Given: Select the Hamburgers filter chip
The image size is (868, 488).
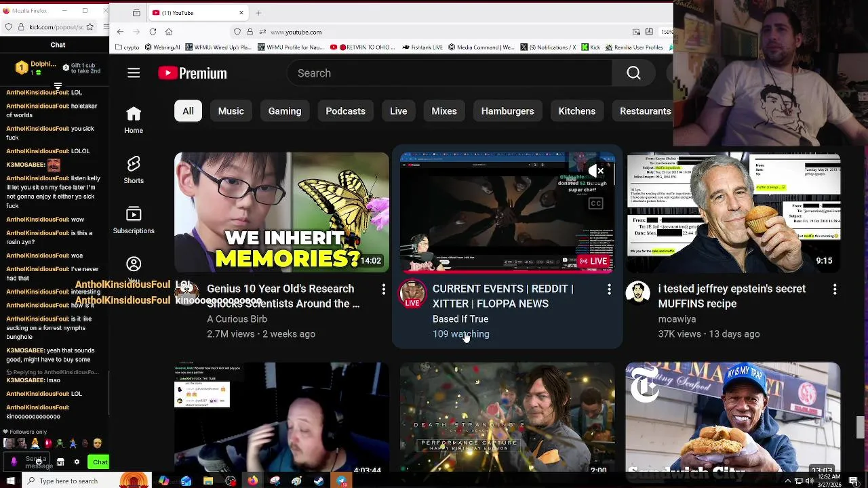Looking at the screenshot, I should point(507,111).
